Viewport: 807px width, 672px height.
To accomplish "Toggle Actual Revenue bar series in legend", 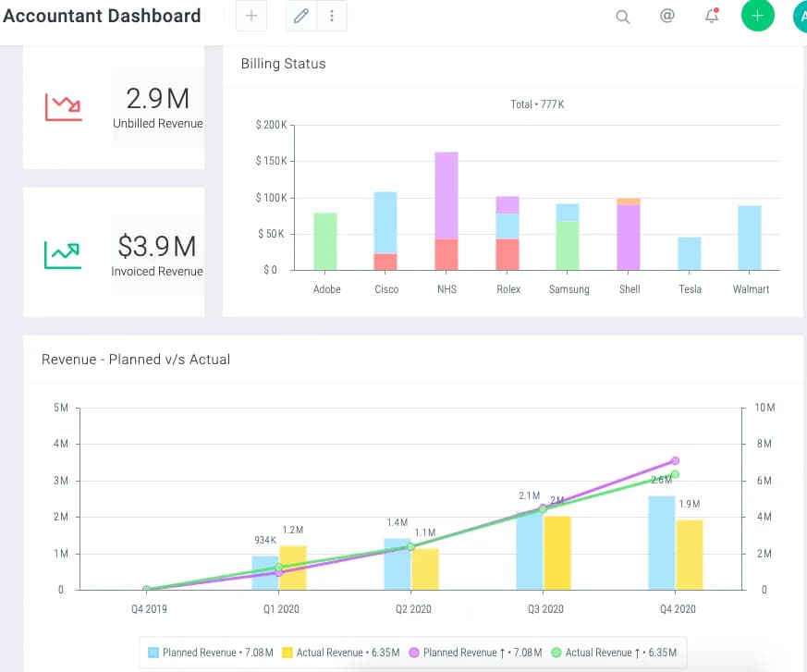I will point(341,653).
